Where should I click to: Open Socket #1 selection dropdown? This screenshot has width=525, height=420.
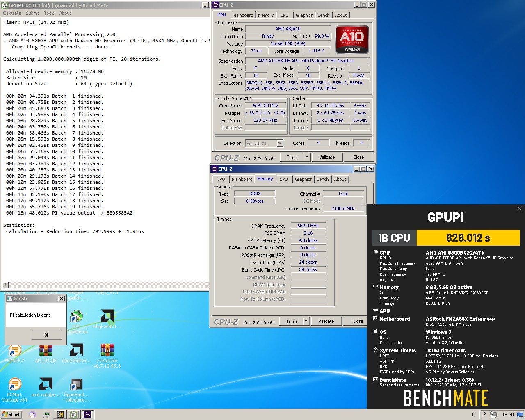[280, 143]
